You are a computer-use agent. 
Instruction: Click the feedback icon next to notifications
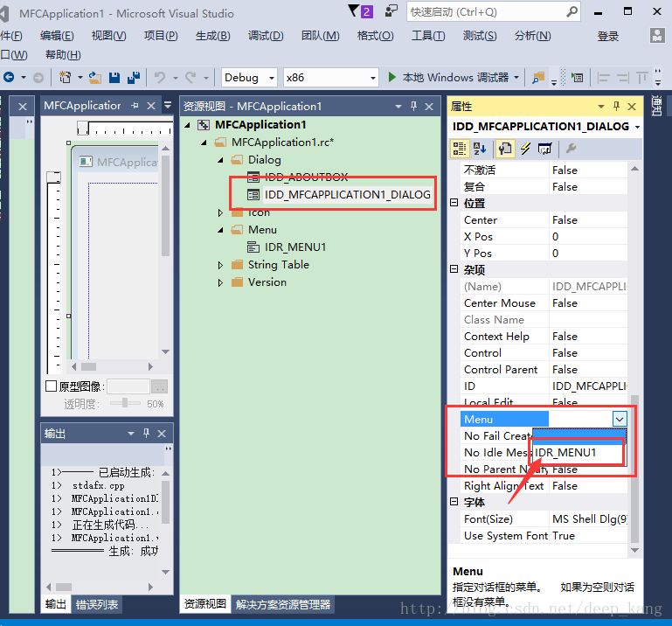pyautogui.click(x=391, y=11)
